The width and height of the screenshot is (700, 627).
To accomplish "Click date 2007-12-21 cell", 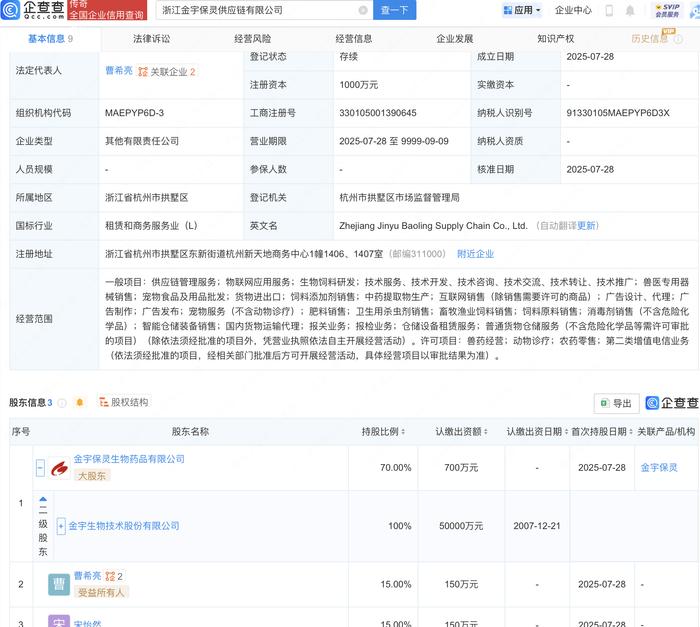I will [x=537, y=526].
